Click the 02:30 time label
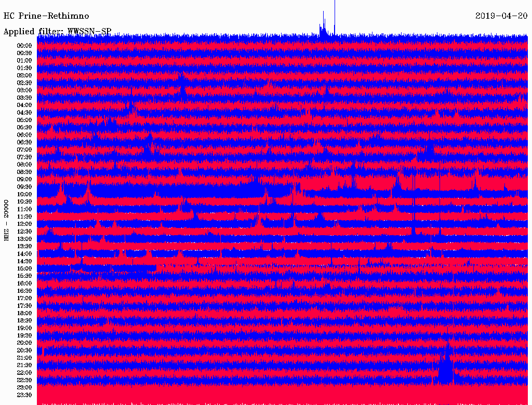The width and height of the screenshot is (532, 405). 24,83
